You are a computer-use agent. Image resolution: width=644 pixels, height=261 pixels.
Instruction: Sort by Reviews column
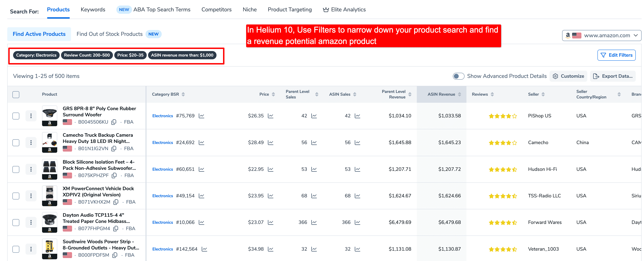coord(492,94)
